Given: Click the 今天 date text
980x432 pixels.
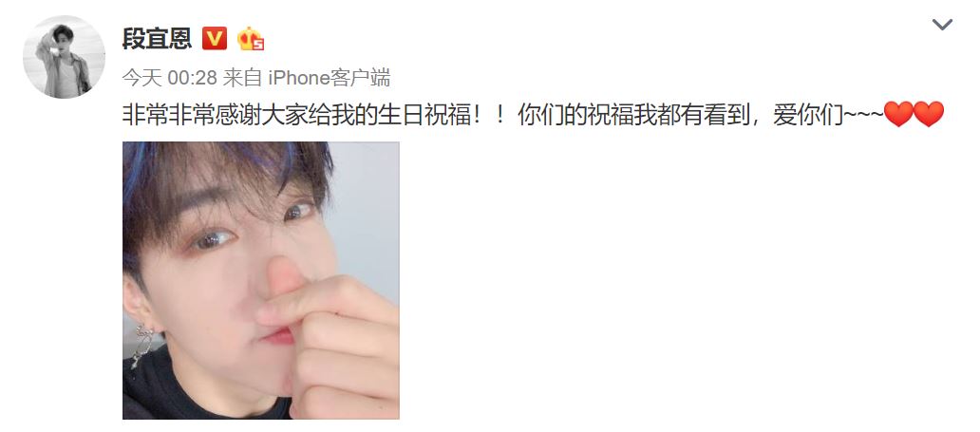Looking at the screenshot, I should [141, 78].
